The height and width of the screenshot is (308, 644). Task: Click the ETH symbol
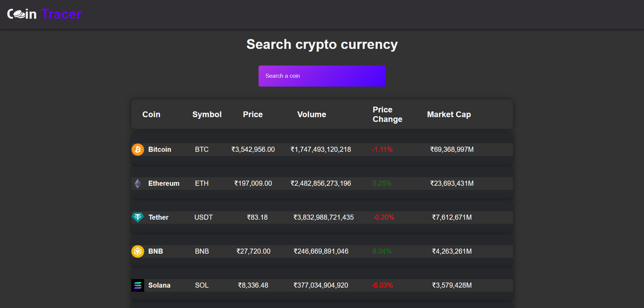point(202,183)
